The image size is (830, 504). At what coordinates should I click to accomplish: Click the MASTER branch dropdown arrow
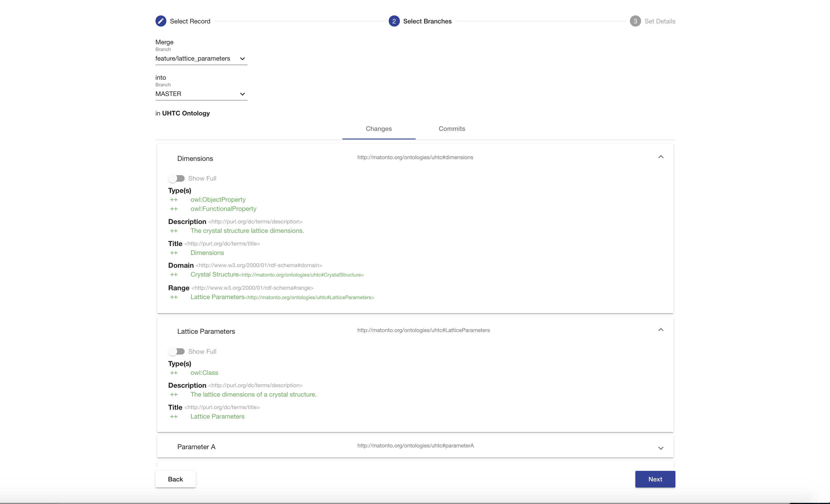tap(242, 94)
